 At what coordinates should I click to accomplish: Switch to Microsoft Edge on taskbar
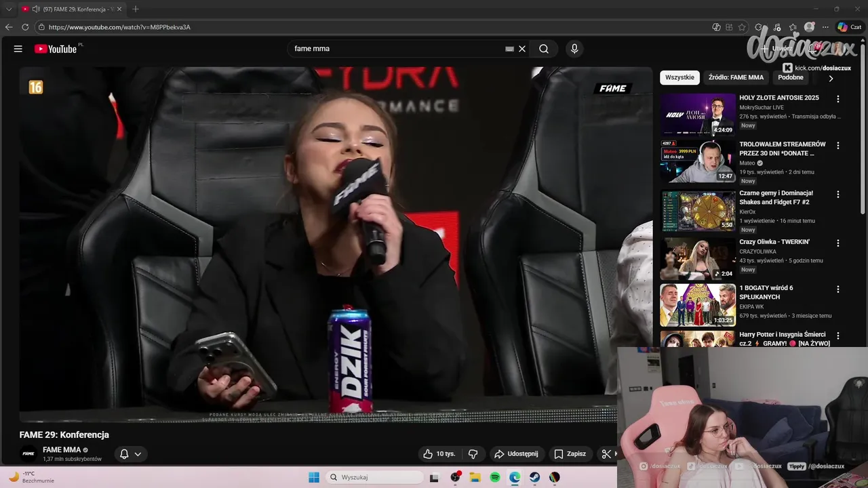coord(515,477)
